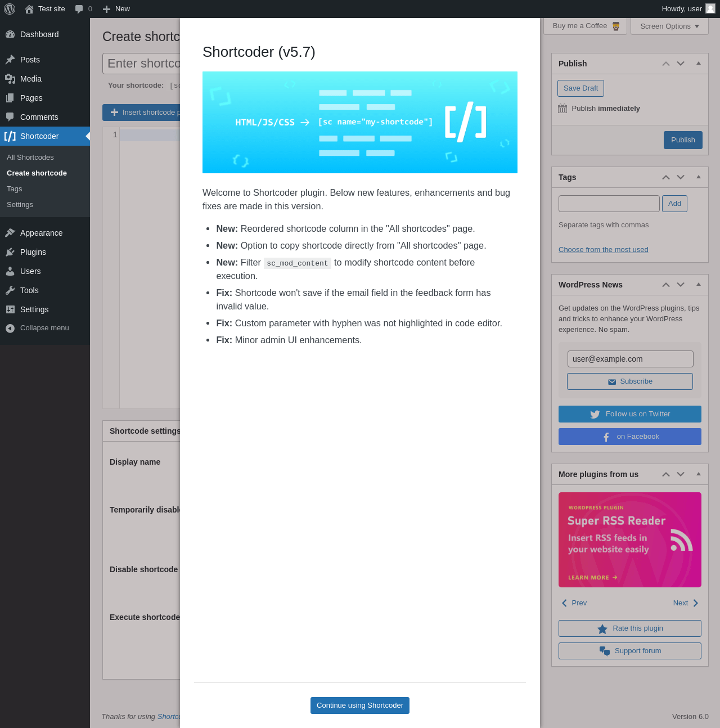
Task: Collapse the More plugins from us panel
Action: point(699,474)
